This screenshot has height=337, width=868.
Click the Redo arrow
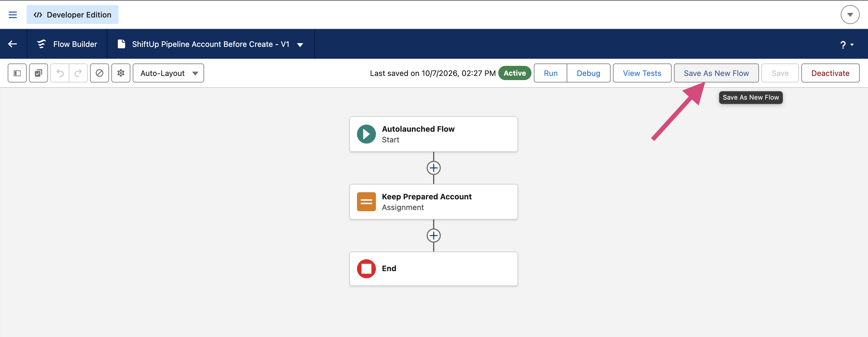78,73
